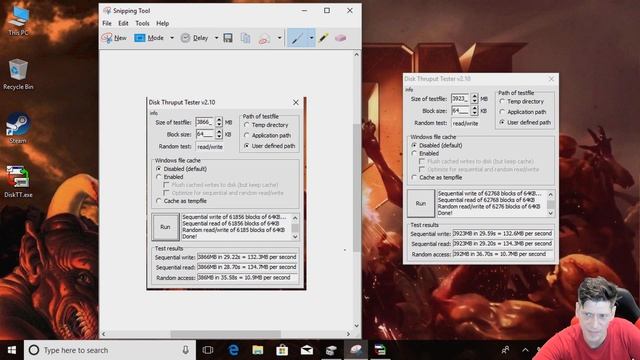Click the Send Snip email icon
Viewport: 640px width, 360px height.
pyautogui.click(x=264, y=38)
